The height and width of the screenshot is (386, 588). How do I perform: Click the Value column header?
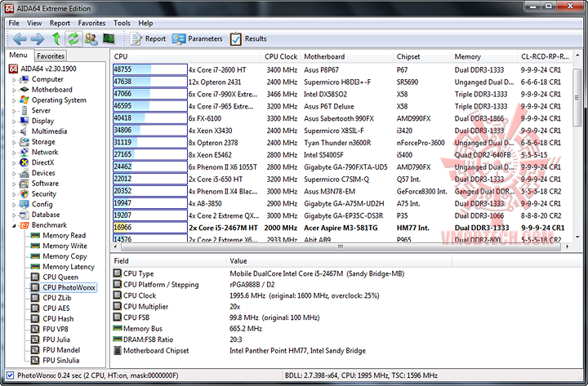pos(340,261)
